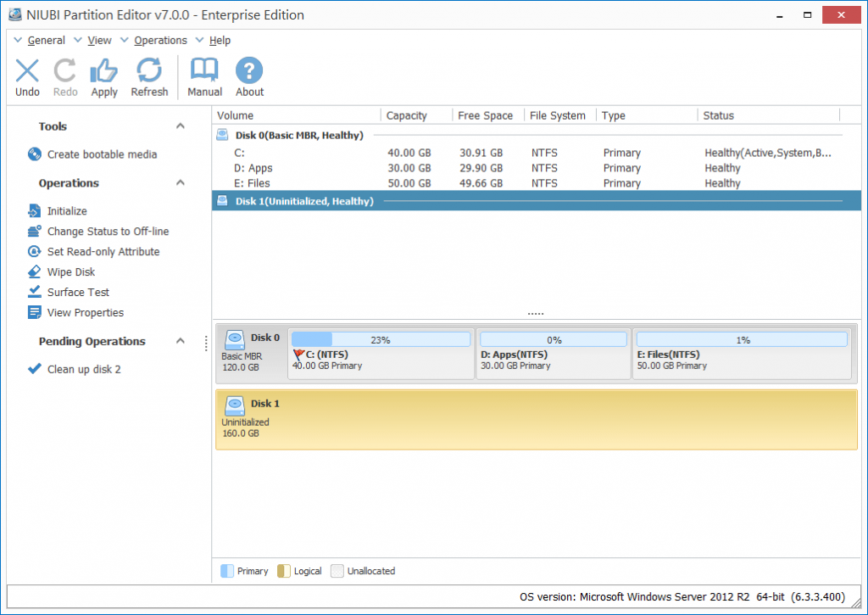The height and width of the screenshot is (615, 868).
Task: Collapse the Pending Operations section
Action: [180, 341]
